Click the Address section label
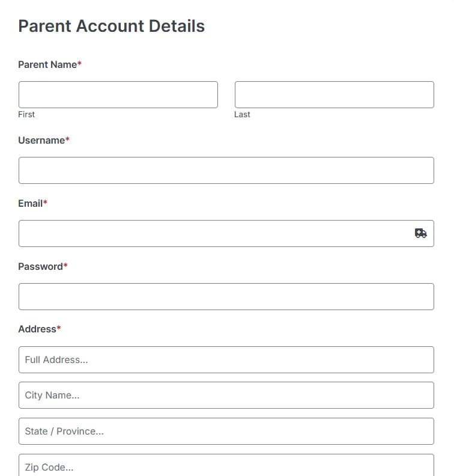The height and width of the screenshot is (476, 454). click(37, 329)
